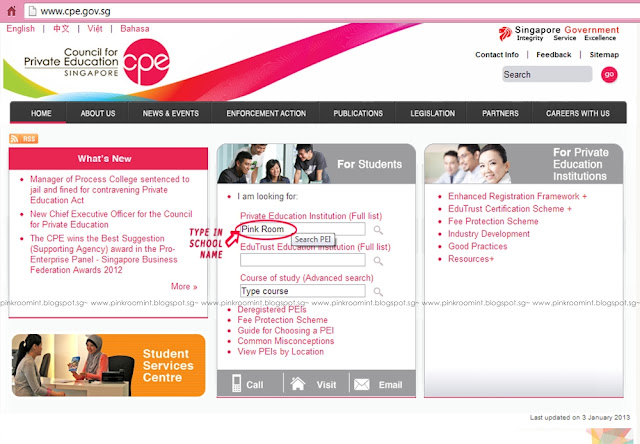Open Industry Development link
This screenshot has height=444, width=640.
489,234
